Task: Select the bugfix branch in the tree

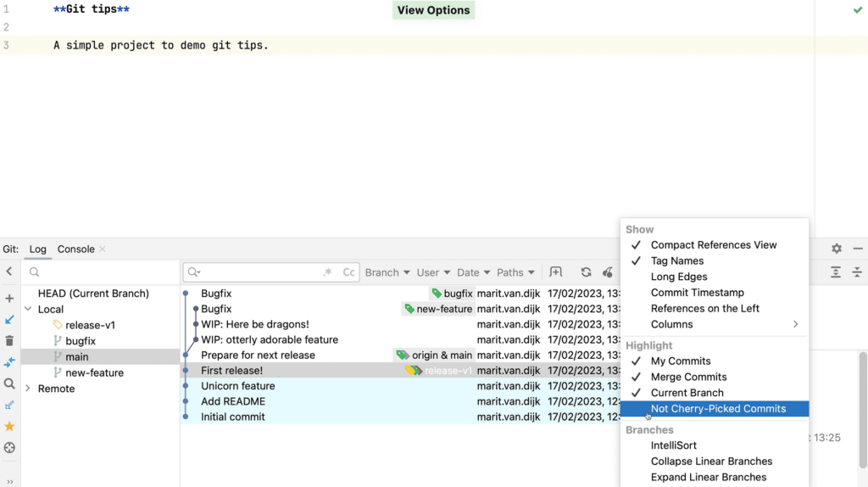Action: (x=81, y=341)
